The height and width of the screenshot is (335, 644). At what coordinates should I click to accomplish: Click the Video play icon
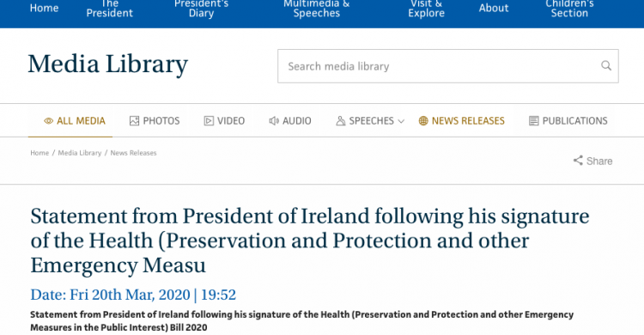pos(209,121)
